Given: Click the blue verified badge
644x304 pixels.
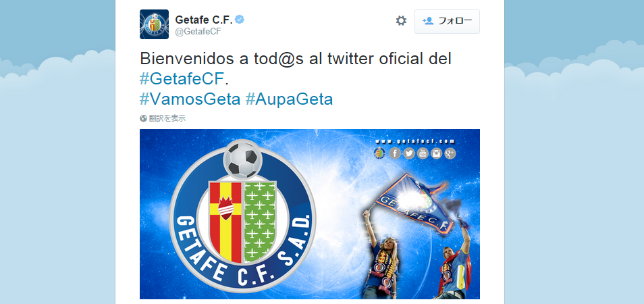Looking at the screenshot, I should (240, 20).
